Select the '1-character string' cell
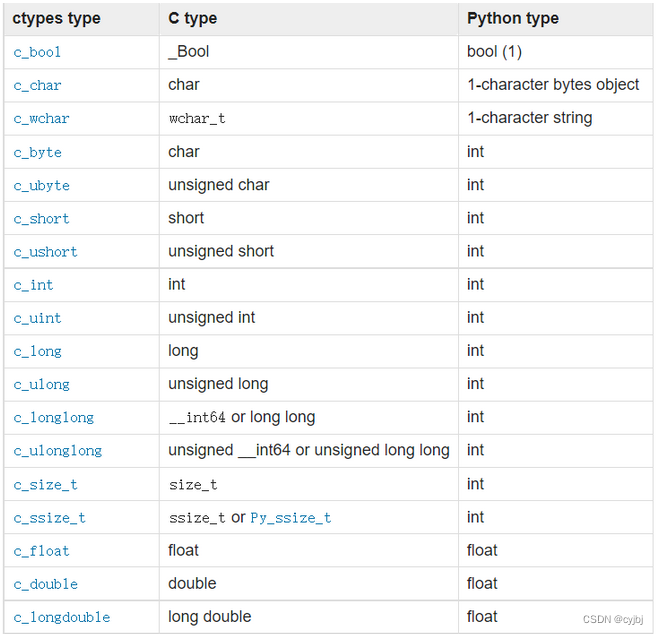This screenshot has width=658, height=634. click(556, 118)
